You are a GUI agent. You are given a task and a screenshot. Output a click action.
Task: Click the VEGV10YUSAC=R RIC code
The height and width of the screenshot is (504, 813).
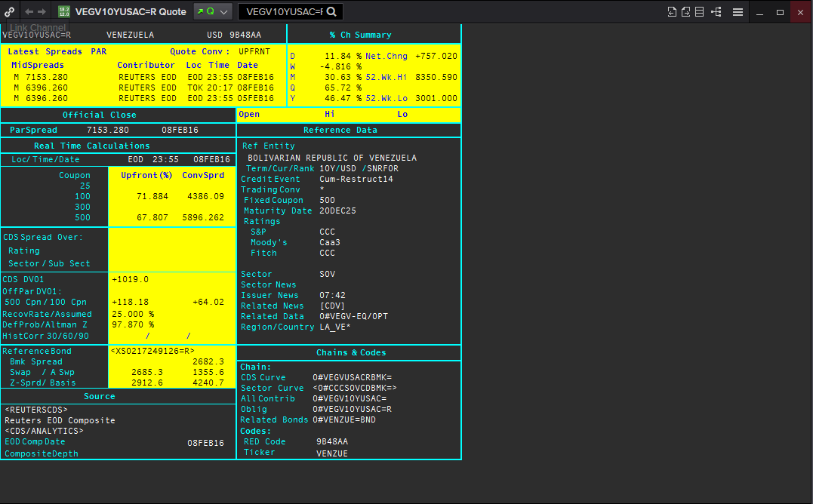point(37,35)
